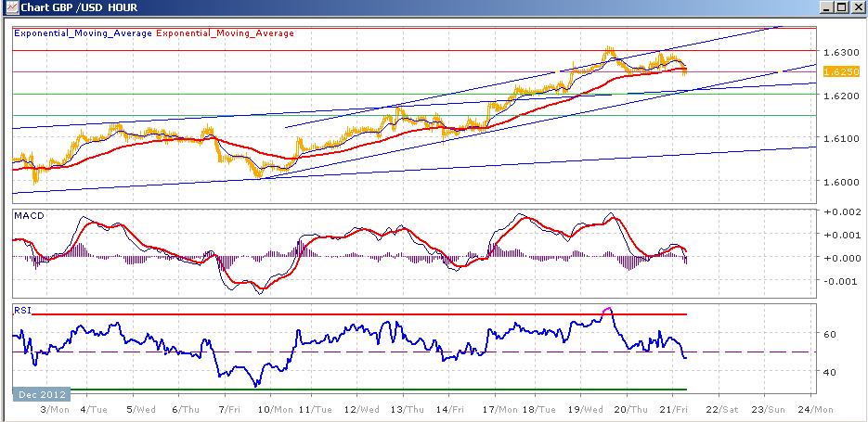Select the red Exponential_Moving_Average legend label

click(226, 33)
